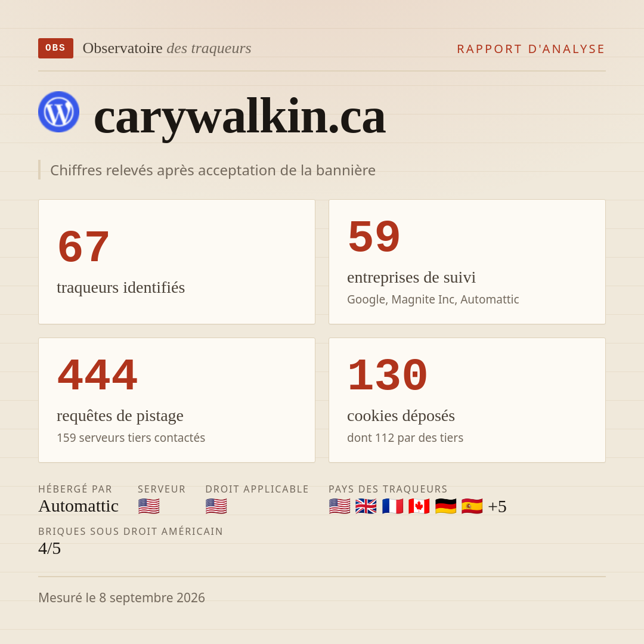644x644 pixels.
Task: Click the Hébergé par label
Action: [75, 489]
